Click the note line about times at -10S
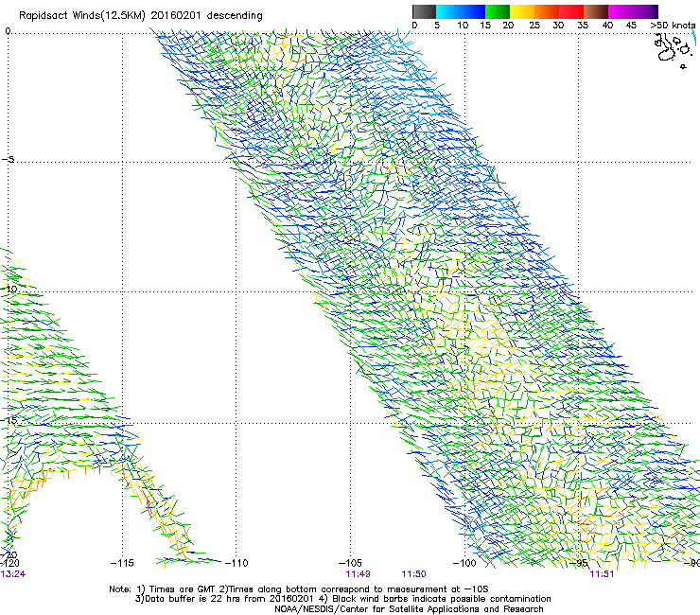 [299, 589]
